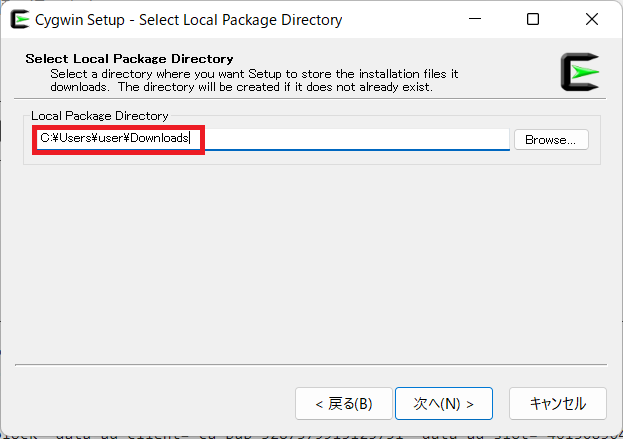Viewport: 623px width, 439px height.
Task: Go back with the 戻る(B) button
Action: click(344, 404)
